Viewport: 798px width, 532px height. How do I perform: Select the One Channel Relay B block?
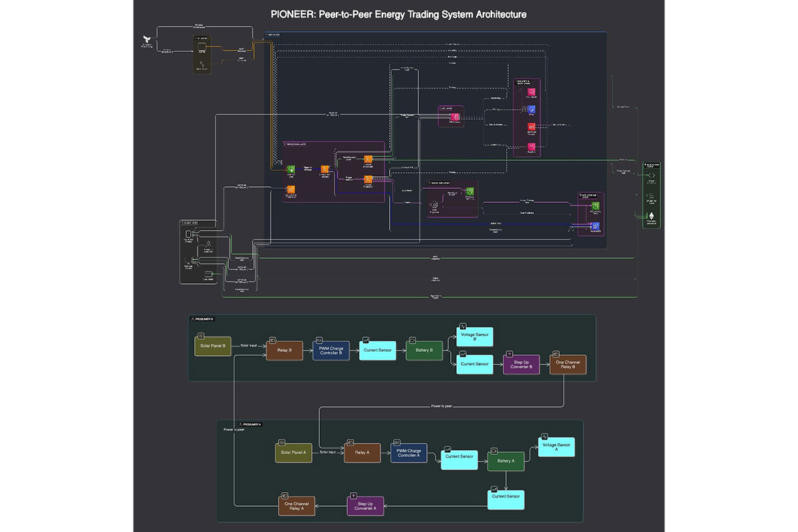568,364
